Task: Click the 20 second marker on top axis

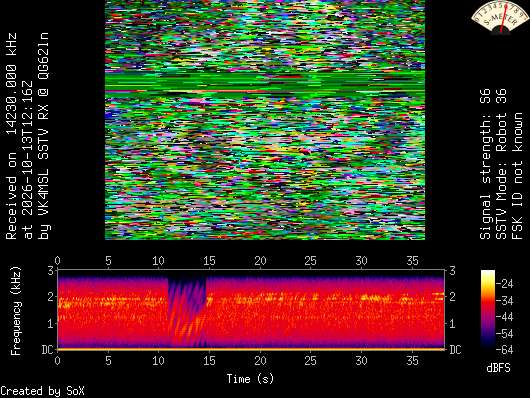Action: pyautogui.click(x=260, y=261)
